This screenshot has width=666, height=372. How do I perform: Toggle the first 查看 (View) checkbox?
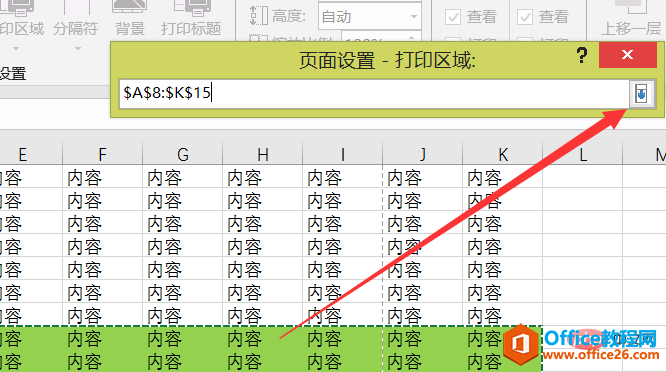pos(453,17)
